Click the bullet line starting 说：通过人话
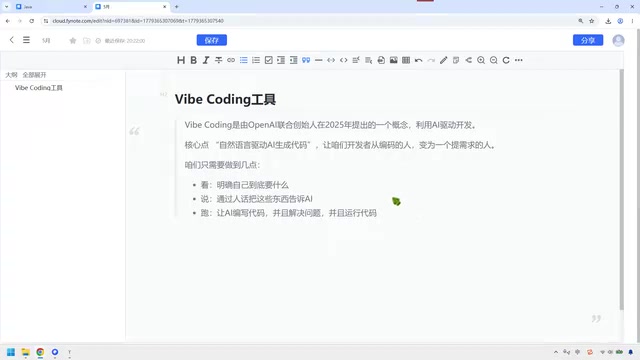The image size is (640, 360). point(256,199)
